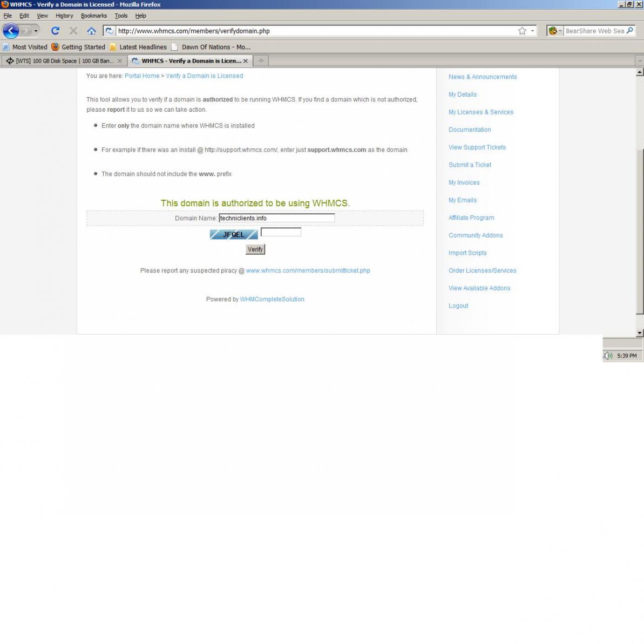Open Order Licenses/Services link
The height and width of the screenshot is (644, 644).
pyautogui.click(x=482, y=270)
